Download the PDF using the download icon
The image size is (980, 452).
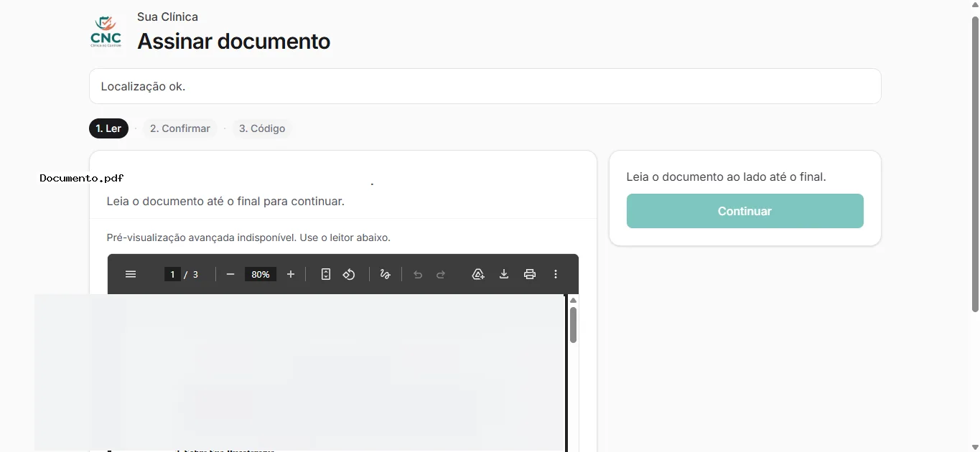coord(504,274)
